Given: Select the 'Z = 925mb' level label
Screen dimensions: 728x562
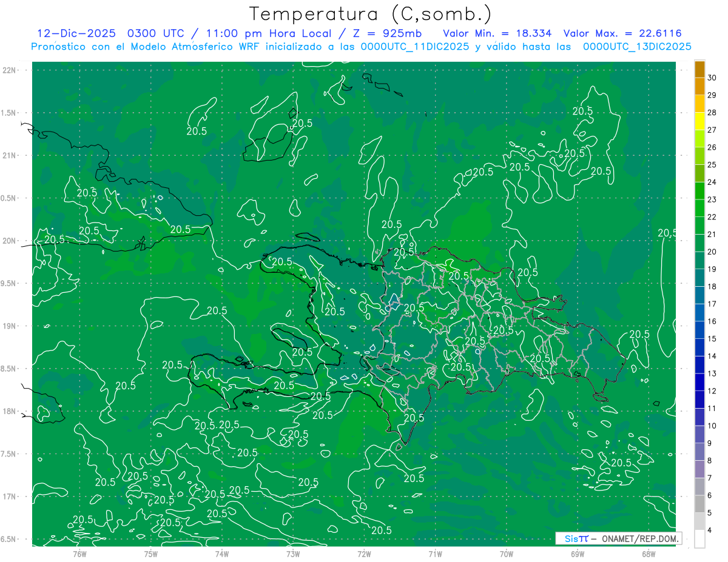Looking at the screenshot, I should 388,33.
